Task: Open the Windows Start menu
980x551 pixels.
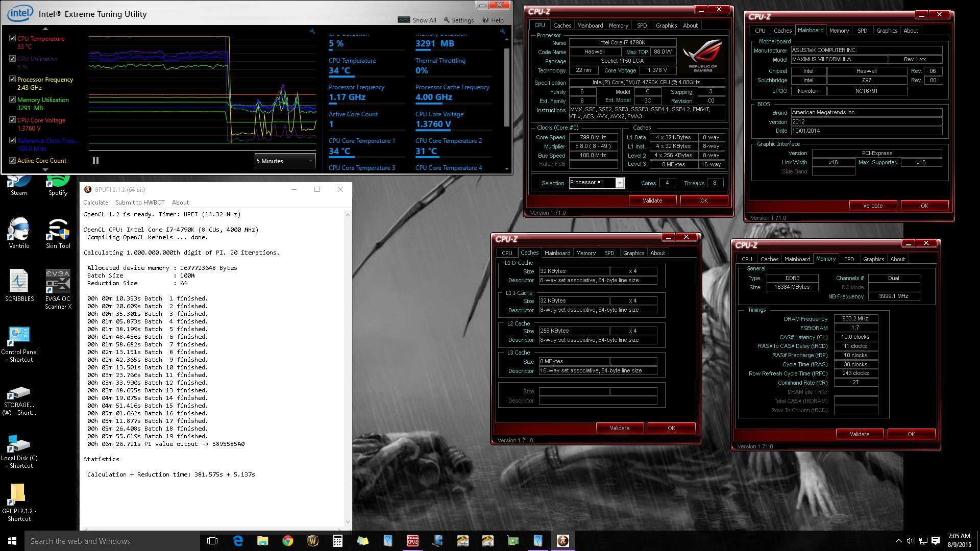Action: pyautogui.click(x=12, y=541)
